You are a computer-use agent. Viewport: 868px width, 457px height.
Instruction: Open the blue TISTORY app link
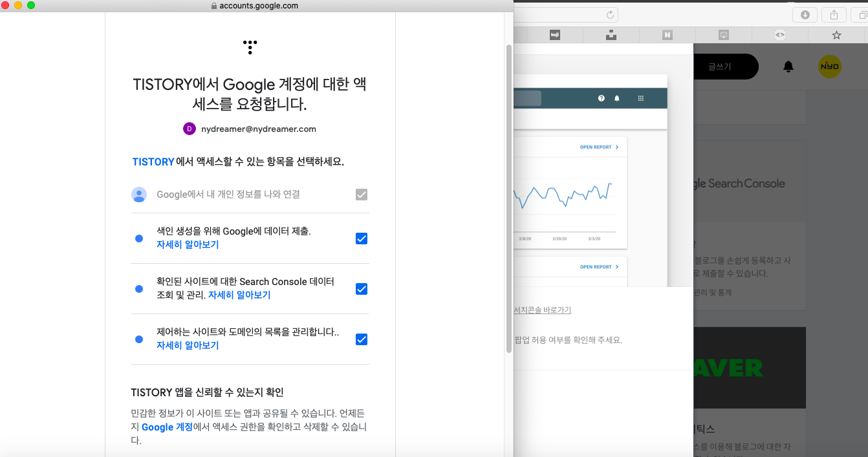153,162
